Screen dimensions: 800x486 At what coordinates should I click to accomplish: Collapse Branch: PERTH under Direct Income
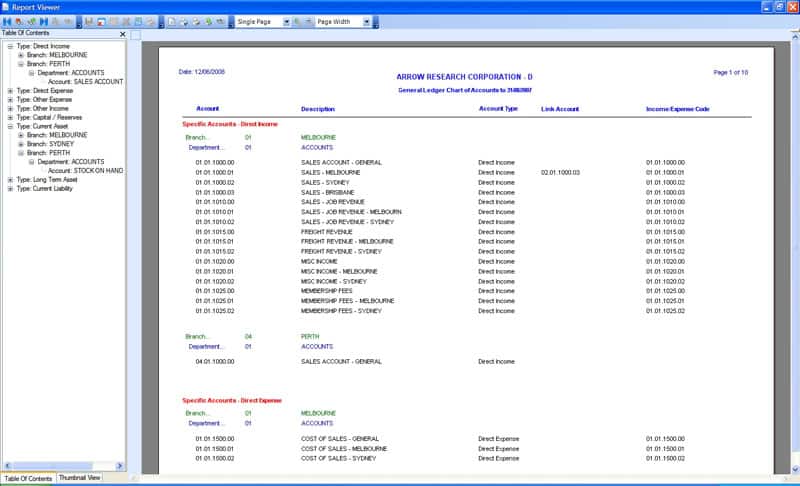click(21, 64)
